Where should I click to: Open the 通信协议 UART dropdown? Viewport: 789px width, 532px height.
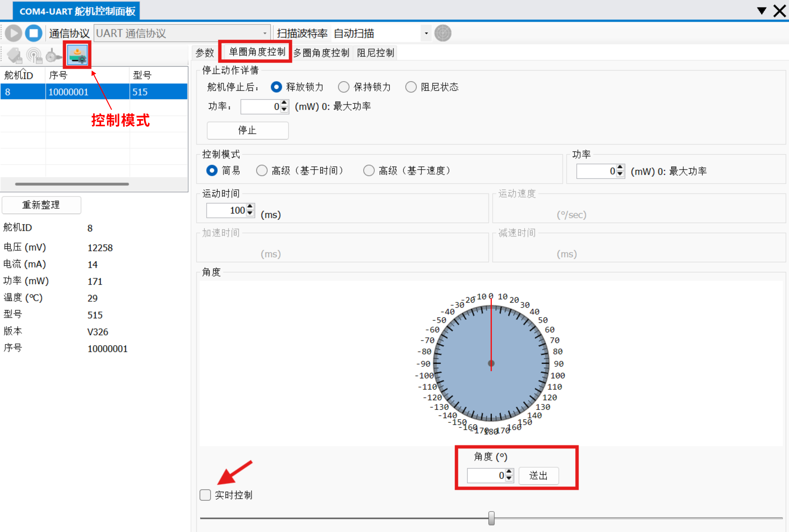182,33
